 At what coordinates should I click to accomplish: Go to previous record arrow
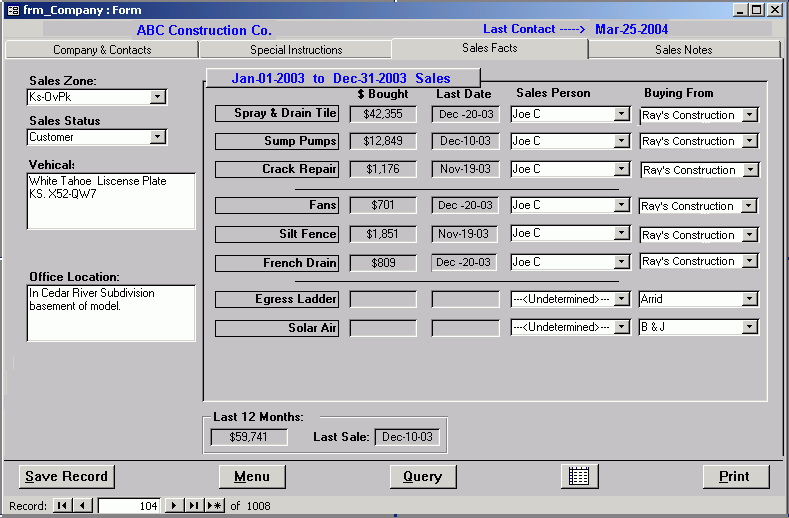[x=82, y=506]
